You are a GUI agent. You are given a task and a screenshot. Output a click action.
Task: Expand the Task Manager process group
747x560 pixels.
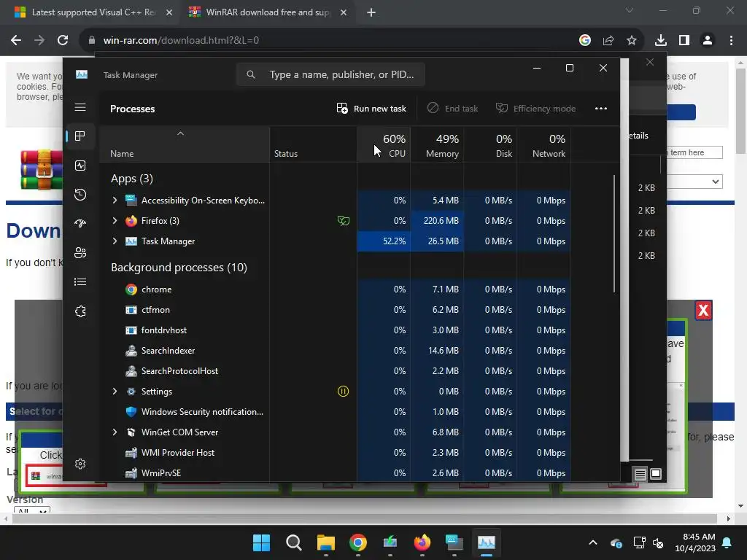(x=115, y=241)
